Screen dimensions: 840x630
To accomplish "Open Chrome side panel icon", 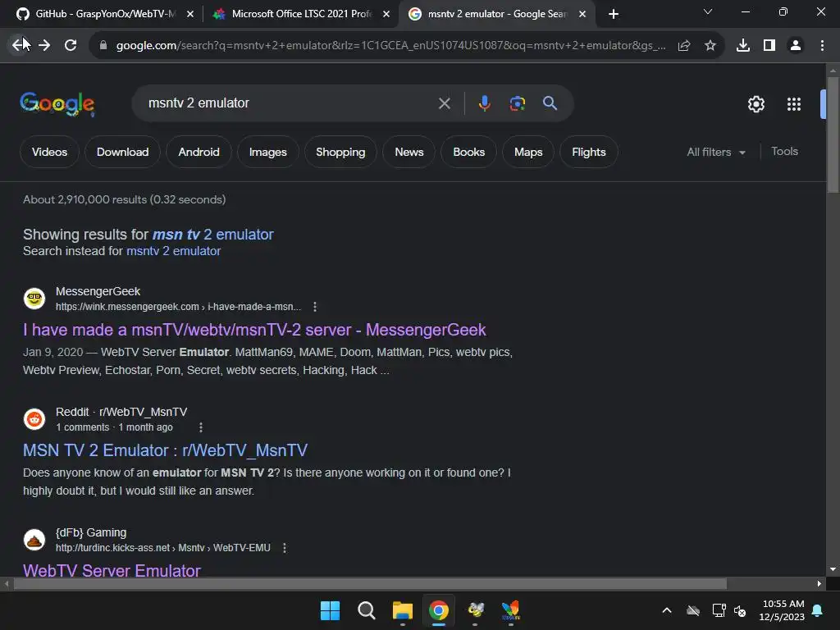I will [x=769, y=46].
